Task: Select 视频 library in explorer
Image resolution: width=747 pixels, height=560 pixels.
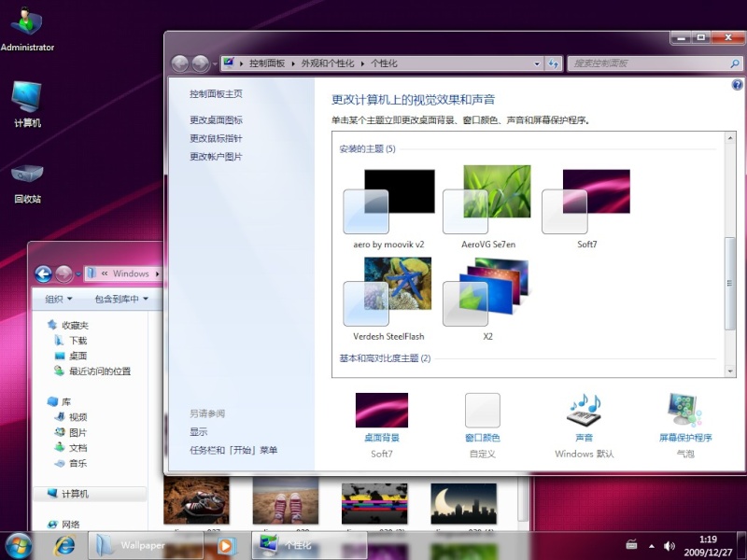Action: coord(71,417)
